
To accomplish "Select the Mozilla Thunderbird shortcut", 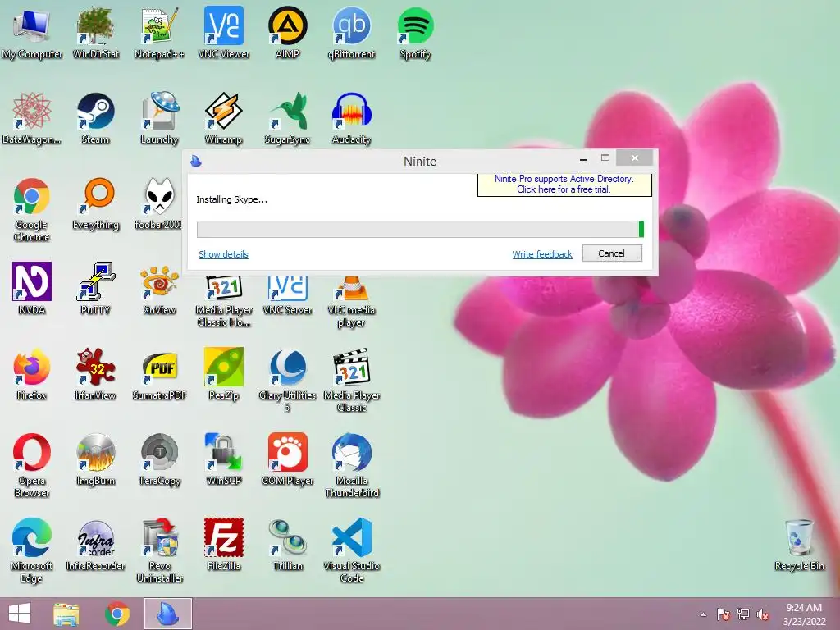I will 351,465.
